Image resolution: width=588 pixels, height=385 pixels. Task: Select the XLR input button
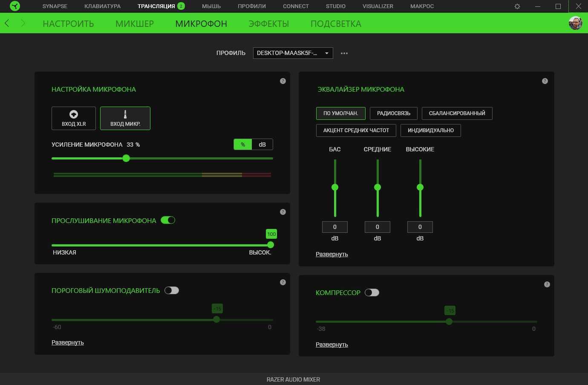(x=74, y=118)
